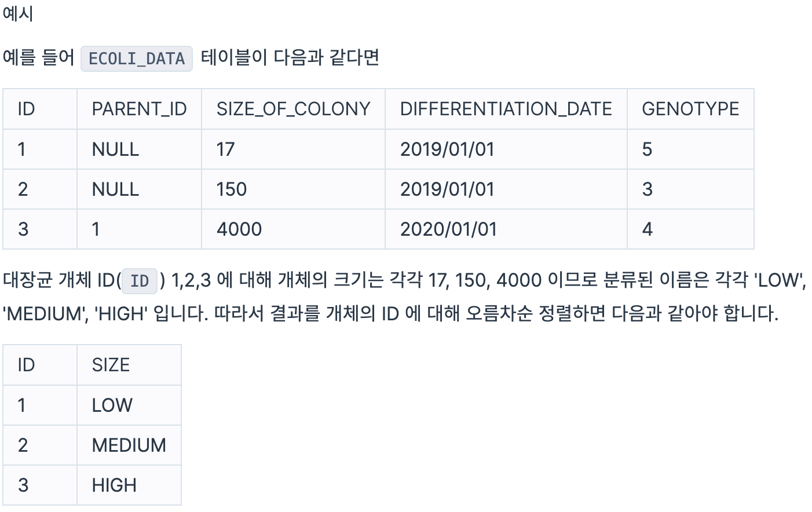Click the ECOLI_DATA code label
Image resolution: width=812 pixels, height=512 pixels.
(136, 58)
